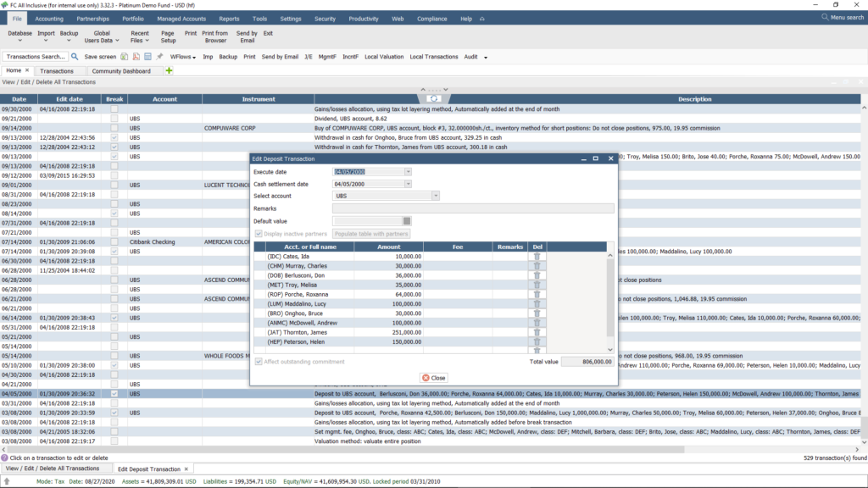Toggle Display inactive partners checkbox
Viewport: 868px width, 488px height.
click(x=259, y=234)
